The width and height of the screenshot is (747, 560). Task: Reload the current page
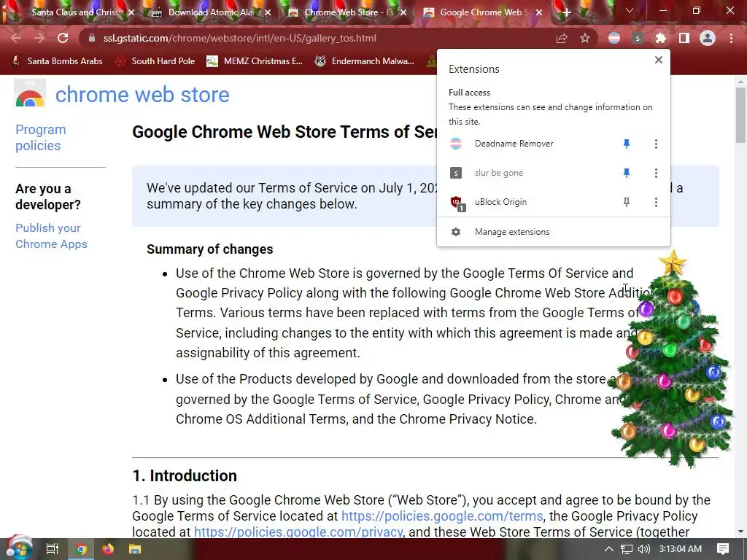click(x=63, y=38)
